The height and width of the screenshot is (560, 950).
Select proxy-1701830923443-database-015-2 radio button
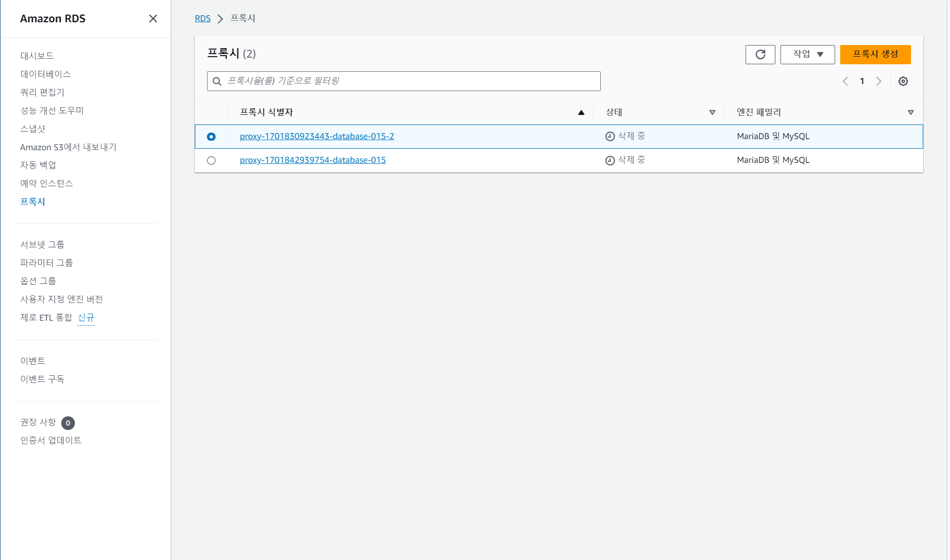(x=211, y=137)
